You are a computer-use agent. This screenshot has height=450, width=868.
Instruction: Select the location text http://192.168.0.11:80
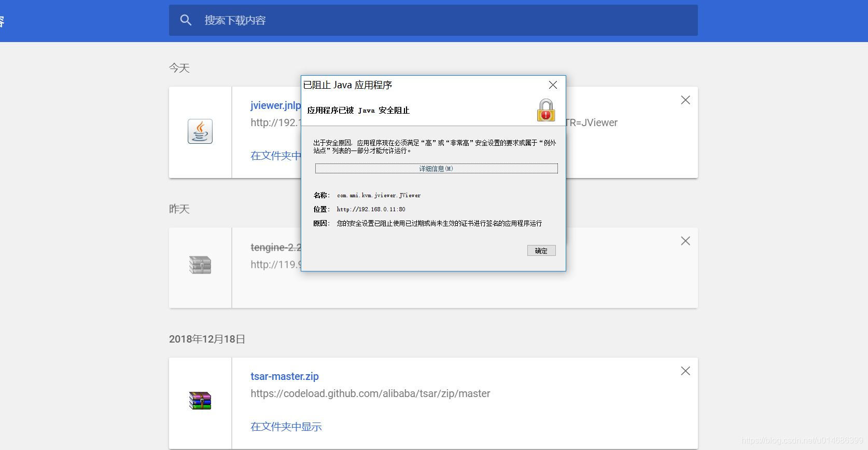pos(371,209)
